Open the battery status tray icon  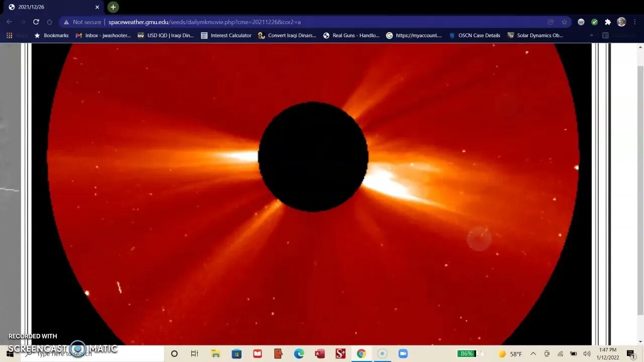click(x=574, y=354)
